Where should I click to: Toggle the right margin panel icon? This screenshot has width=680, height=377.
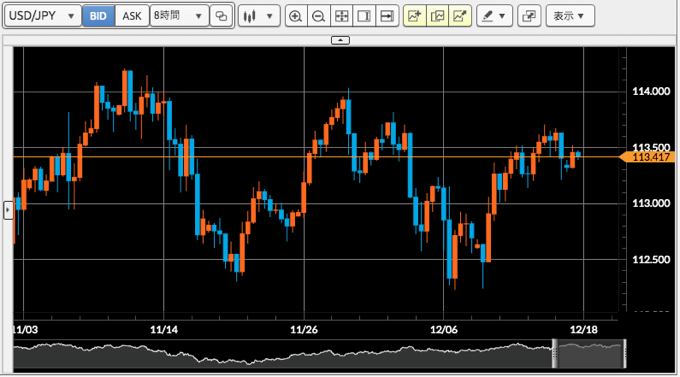(x=364, y=16)
